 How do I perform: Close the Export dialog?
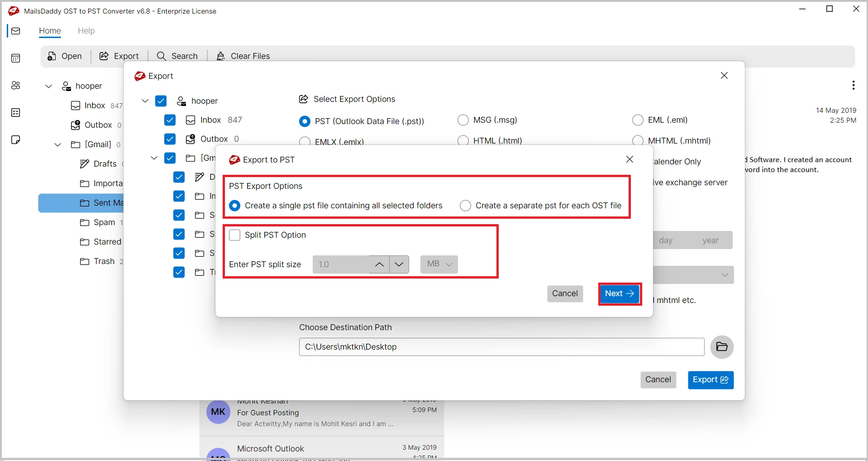724,76
